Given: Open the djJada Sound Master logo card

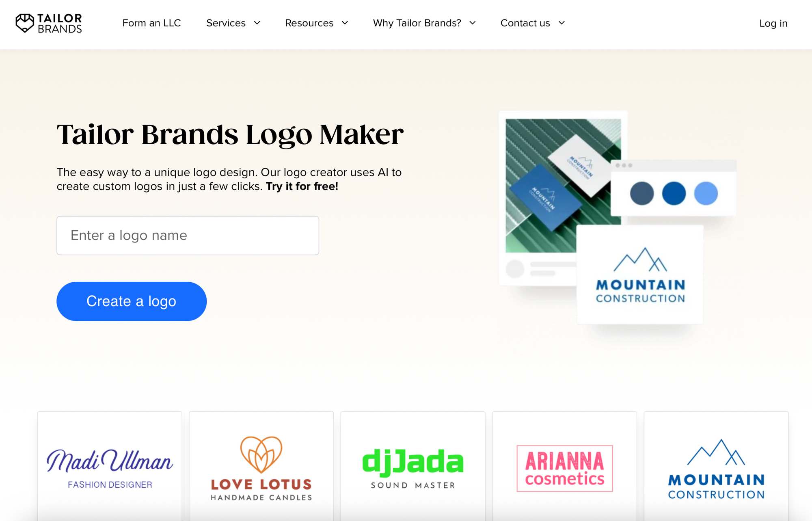Looking at the screenshot, I should coord(413,466).
